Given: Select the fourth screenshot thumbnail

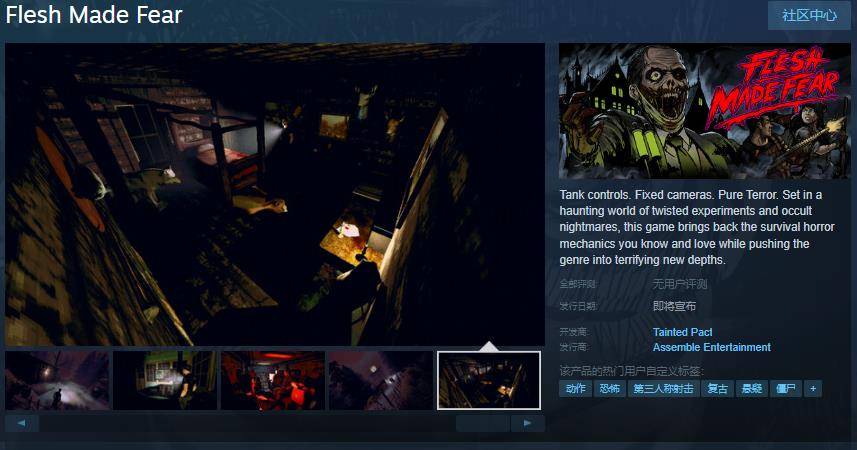Looking at the screenshot, I should 381,380.
